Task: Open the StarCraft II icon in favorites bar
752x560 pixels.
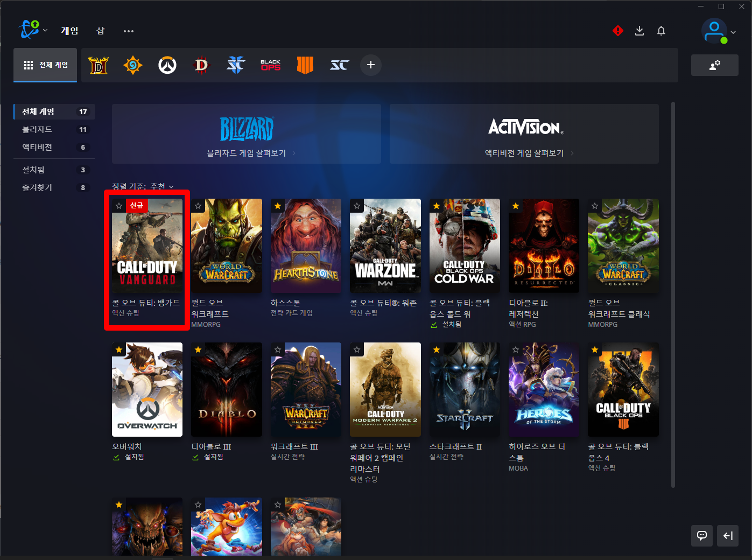Action: tap(236, 65)
